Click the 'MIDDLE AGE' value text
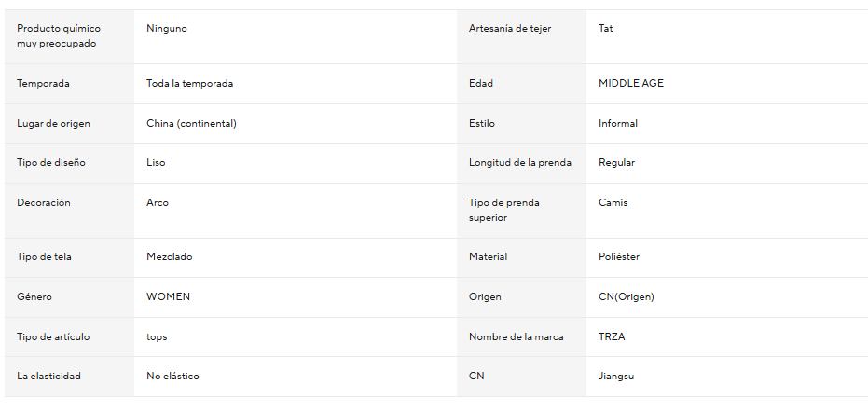This screenshot has height=411, width=868. point(631,84)
